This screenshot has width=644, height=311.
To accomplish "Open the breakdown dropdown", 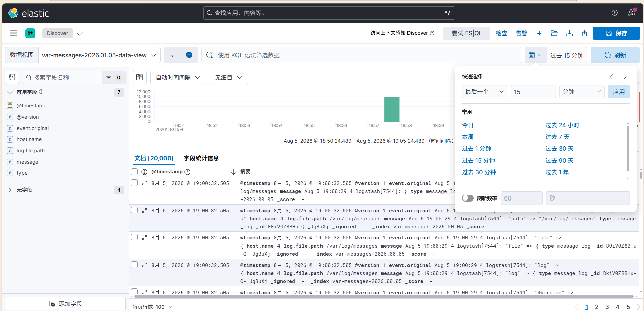I will point(229,77).
